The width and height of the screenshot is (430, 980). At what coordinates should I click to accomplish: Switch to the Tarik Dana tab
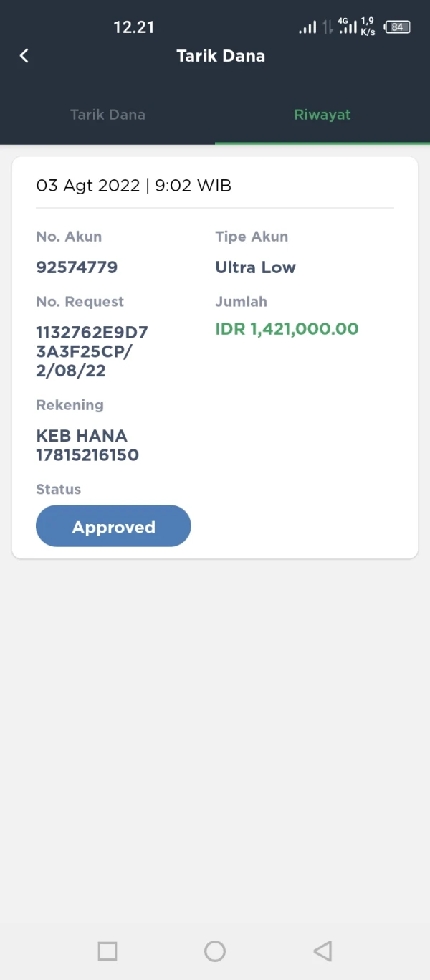[107, 115]
